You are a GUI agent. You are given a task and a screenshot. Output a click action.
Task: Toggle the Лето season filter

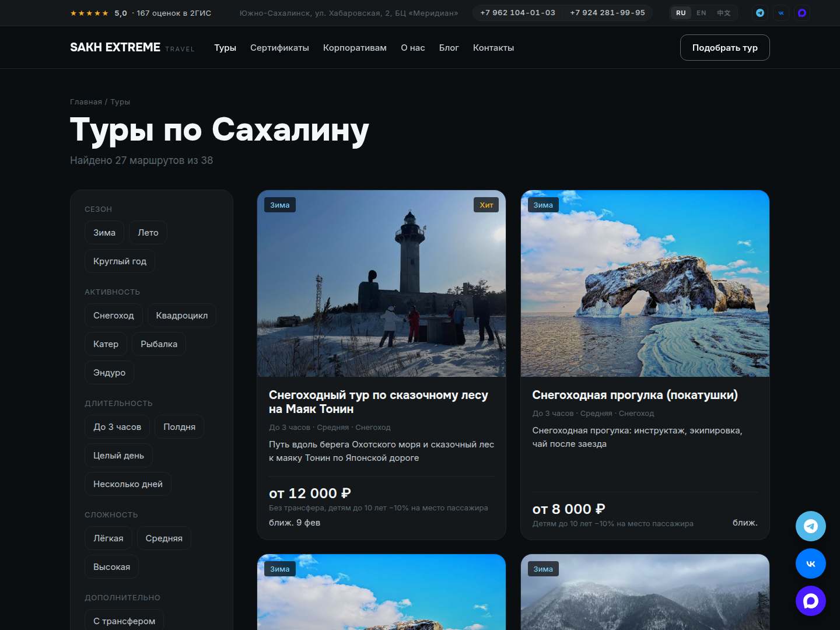pyautogui.click(x=148, y=232)
